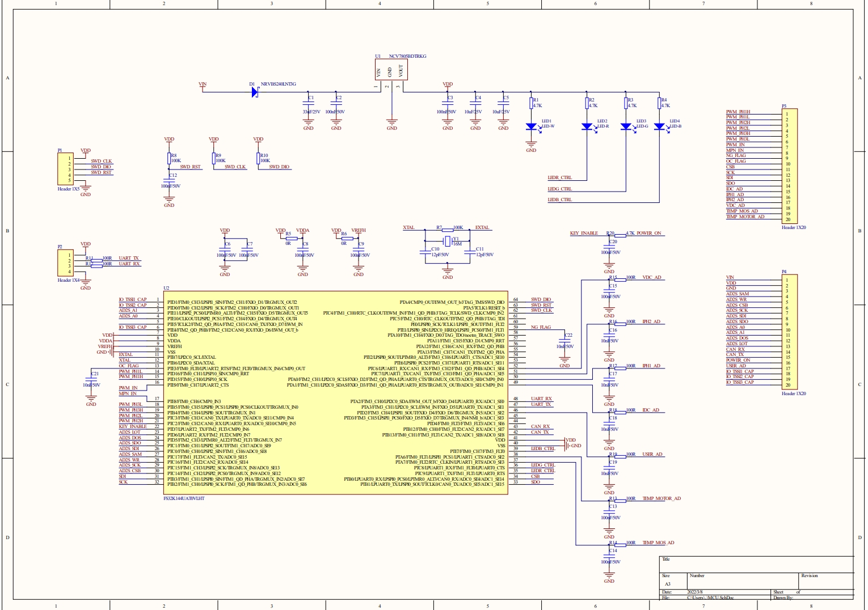The height and width of the screenshot is (610, 868).
Task: Click the UART_RX net label beside R12
Action: click(129, 264)
